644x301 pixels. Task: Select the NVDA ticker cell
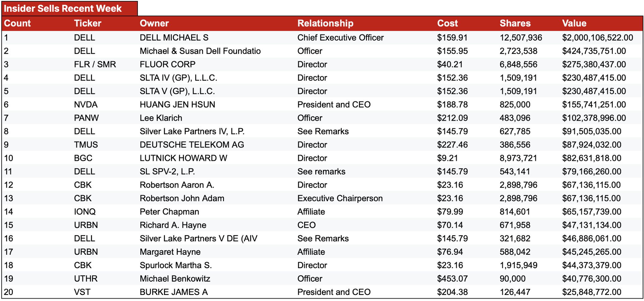pos(86,105)
